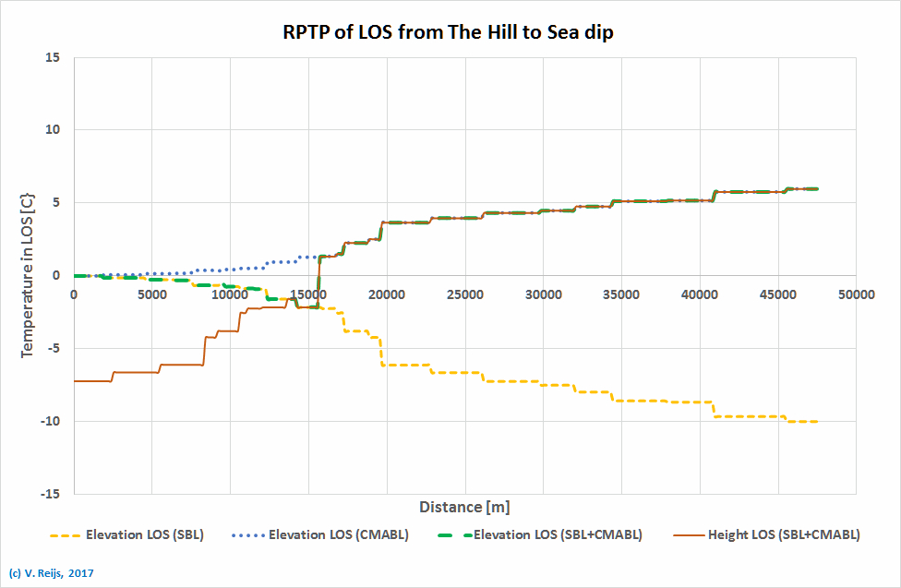Image resolution: width=901 pixels, height=588 pixels.
Task: Select the 'Temperature in LOS [C]' axis title
Action: tap(28, 275)
